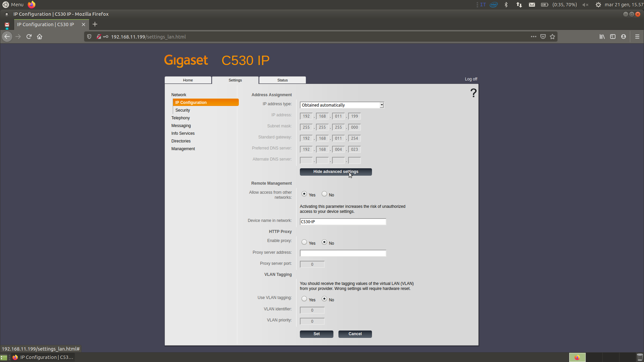Open the trash icon in bottom panel
Screen dimensions: 644x362
point(640,357)
